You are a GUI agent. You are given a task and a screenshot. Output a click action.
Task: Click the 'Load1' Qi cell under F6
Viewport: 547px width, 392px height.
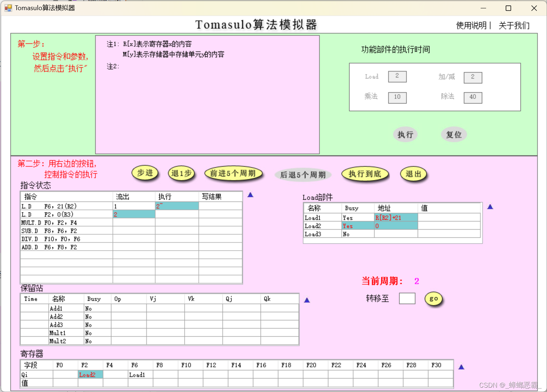(x=140, y=375)
